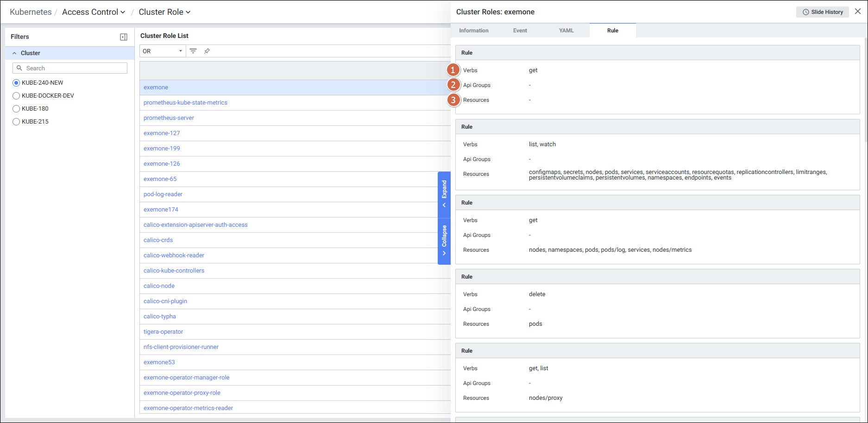
Task: Collapse the Cluster filter section
Action: click(14, 53)
